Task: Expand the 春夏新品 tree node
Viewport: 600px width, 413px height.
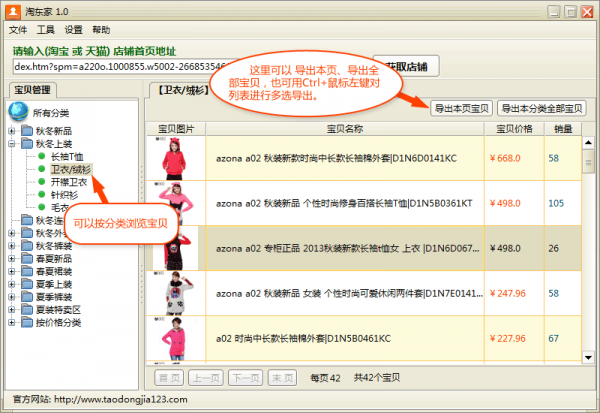Action: point(12,259)
